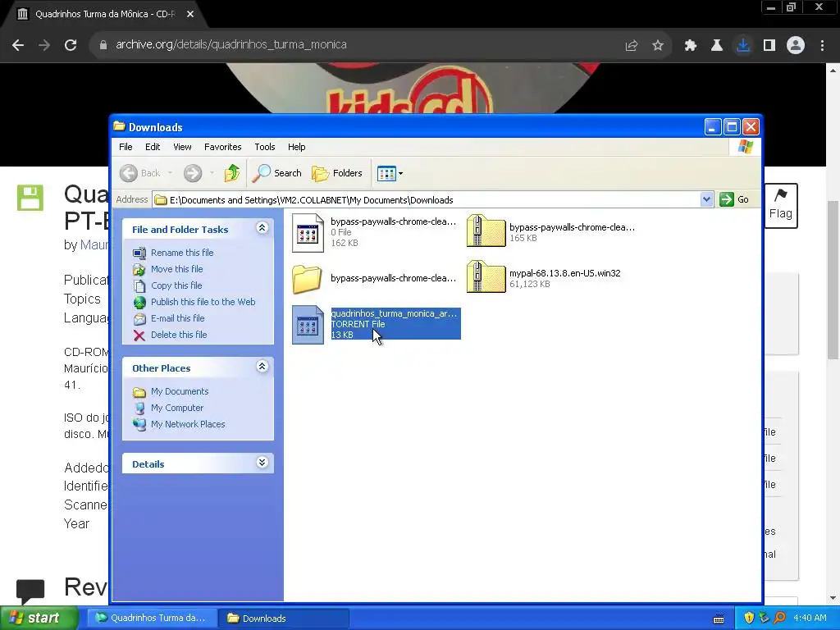Image resolution: width=840 pixels, height=630 pixels.
Task: Open the Tools menu
Action: pyautogui.click(x=265, y=147)
